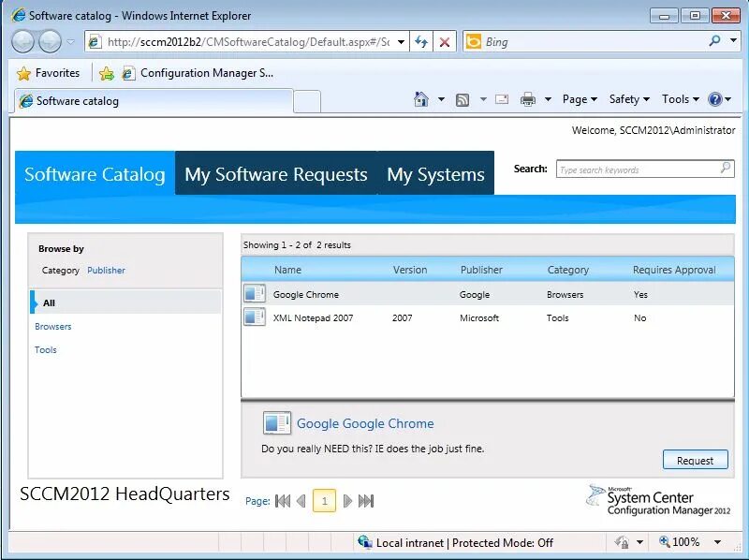Screen dimensions: 749x560
Task: Open the recent pages dropdown arrow
Action: point(71,41)
